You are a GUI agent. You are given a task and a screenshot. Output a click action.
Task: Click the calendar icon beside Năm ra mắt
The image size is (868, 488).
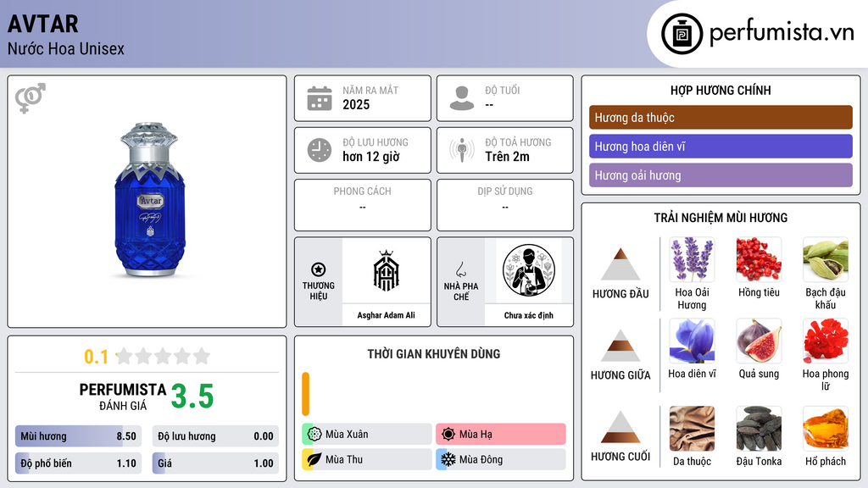point(320,98)
